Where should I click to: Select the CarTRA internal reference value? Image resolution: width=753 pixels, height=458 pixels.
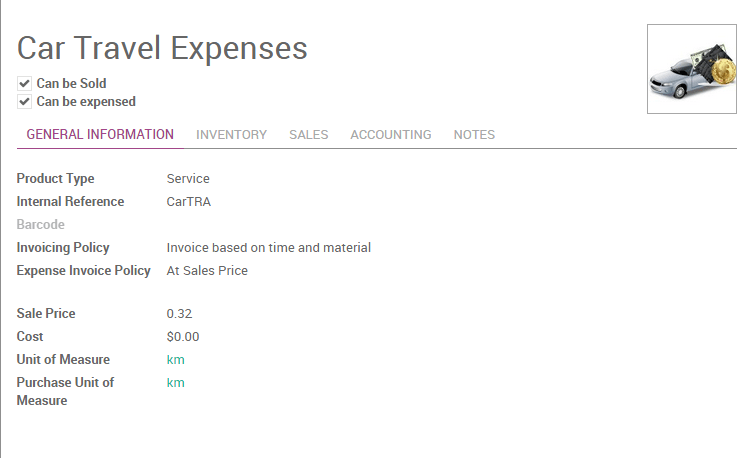coord(189,202)
